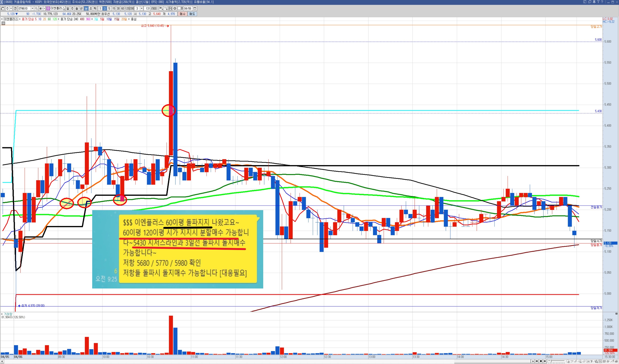Select the text annotation tool icon
Viewport: 619px width, 364px height.
click(592, 361)
